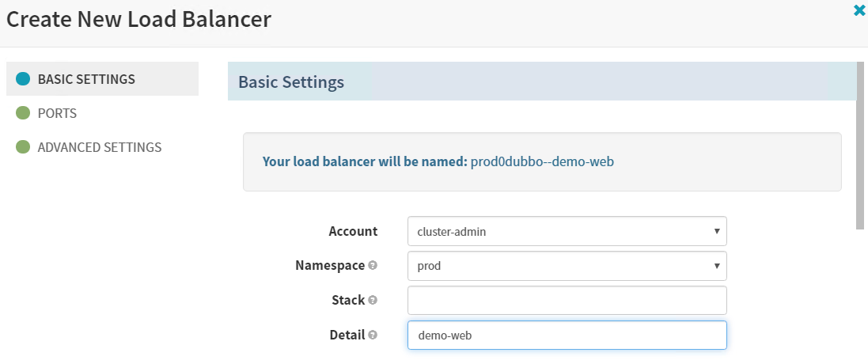Click the help icon next to Detail
Screen dimensions: 868x364
coord(373,336)
